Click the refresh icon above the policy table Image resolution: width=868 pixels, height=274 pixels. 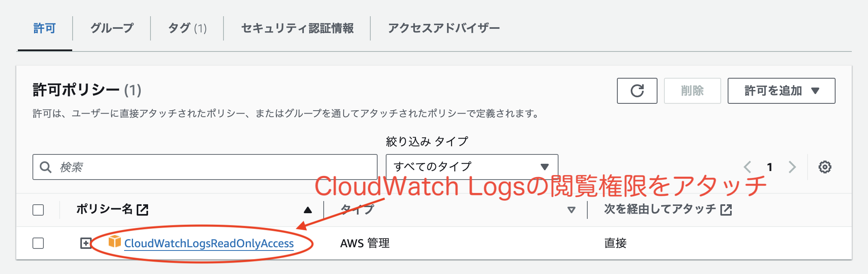(637, 91)
